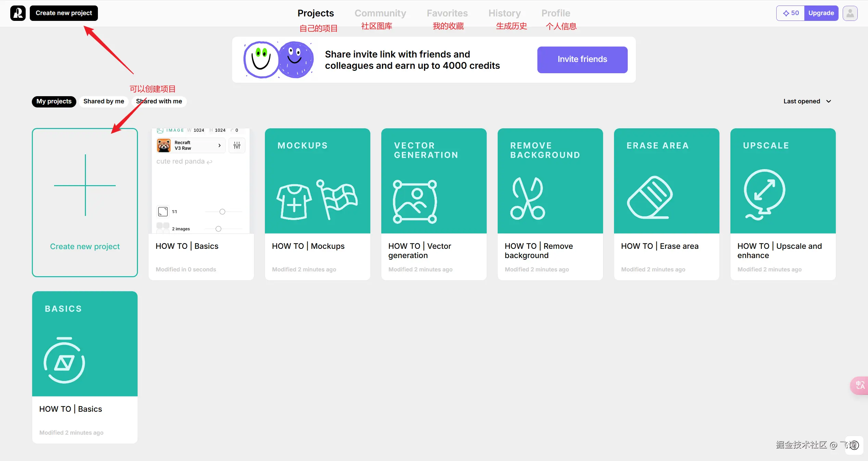Viewport: 868px width, 461px height.
Task: Select the My projects filter
Action: tap(54, 101)
